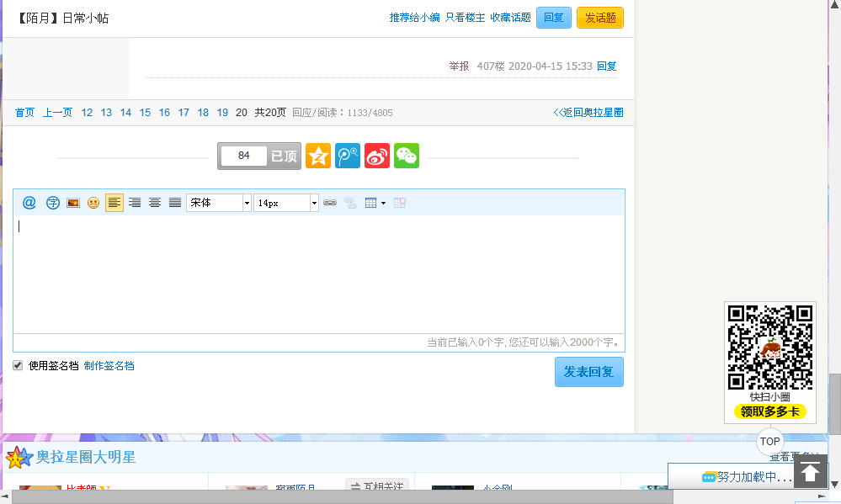
Task: Insert an image using the picture icon
Action: 73,203
